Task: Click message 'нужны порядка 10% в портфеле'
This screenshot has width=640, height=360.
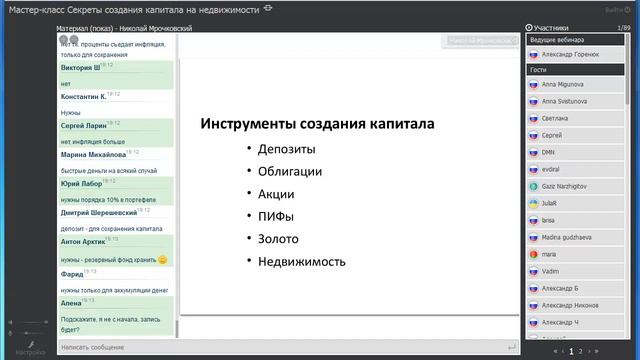Action: (x=108, y=200)
